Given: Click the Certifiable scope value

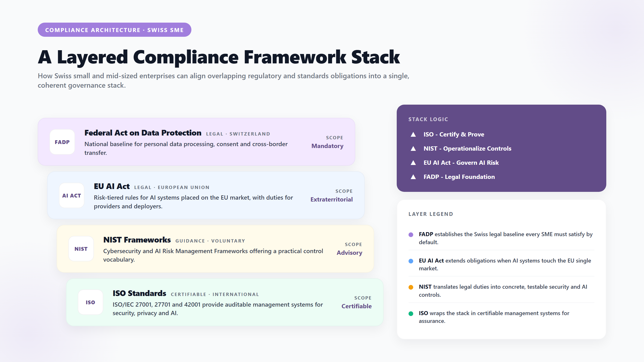Looking at the screenshot, I should tap(356, 306).
